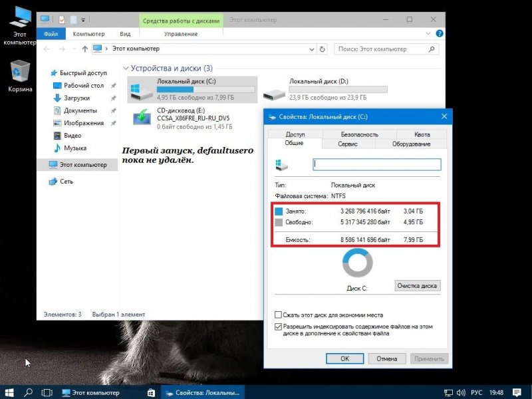Screen dimensions: 532x399
Task: Select Загрузки in navigation pane
Action: point(76,98)
